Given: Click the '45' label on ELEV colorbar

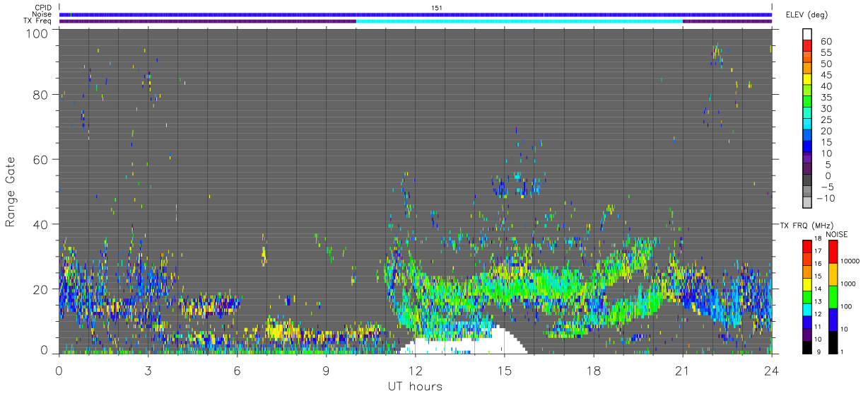Looking at the screenshot, I should coord(826,75).
